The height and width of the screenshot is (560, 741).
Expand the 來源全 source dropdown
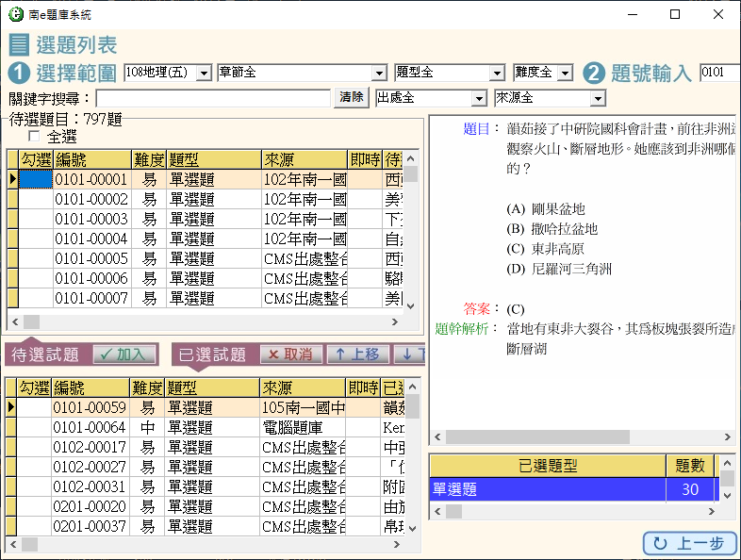tap(597, 98)
